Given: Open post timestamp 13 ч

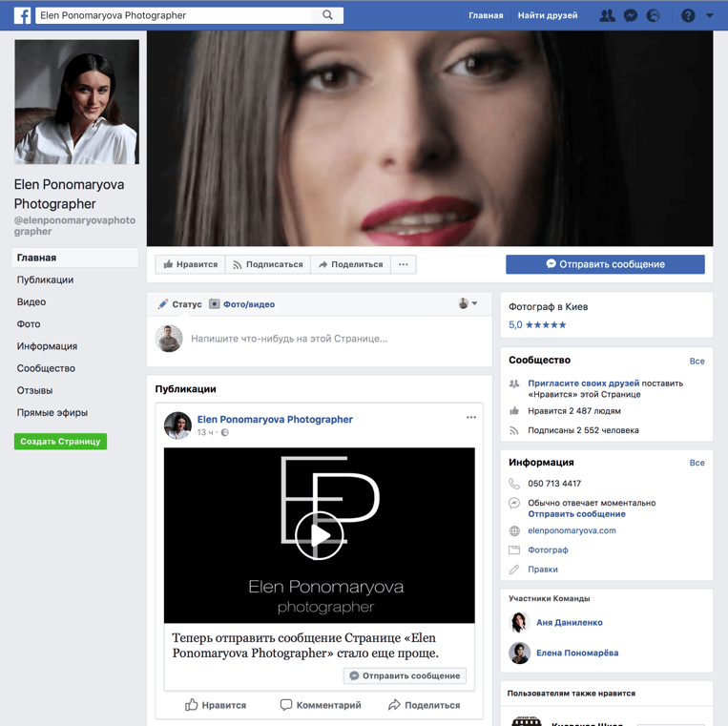Looking at the screenshot, I should [x=205, y=432].
